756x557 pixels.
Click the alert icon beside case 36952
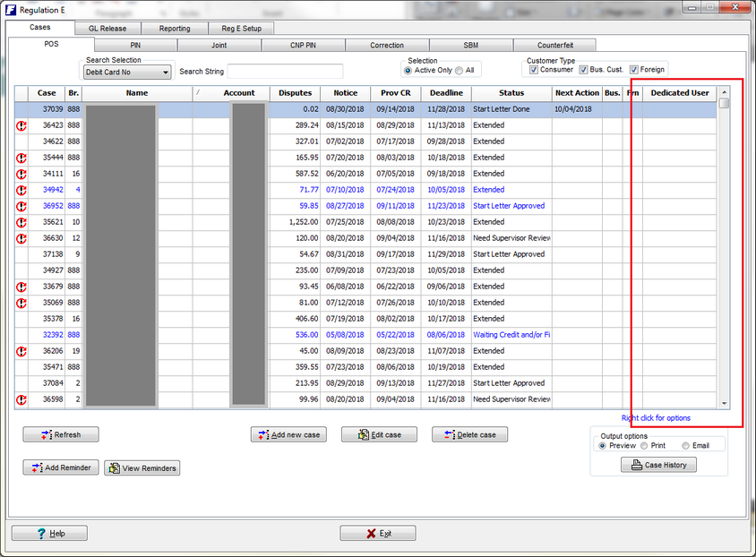click(x=21, y=206)
